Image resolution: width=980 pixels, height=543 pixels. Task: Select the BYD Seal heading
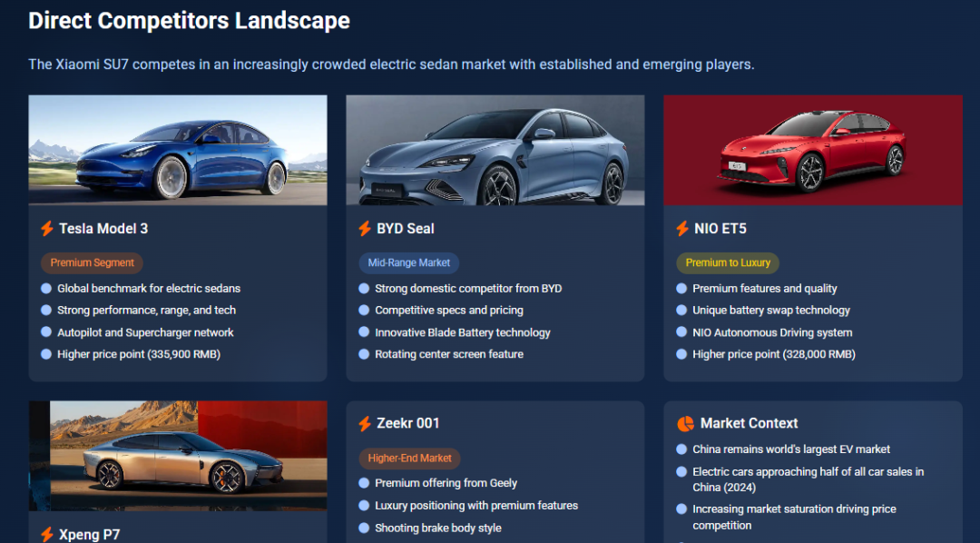406,229
